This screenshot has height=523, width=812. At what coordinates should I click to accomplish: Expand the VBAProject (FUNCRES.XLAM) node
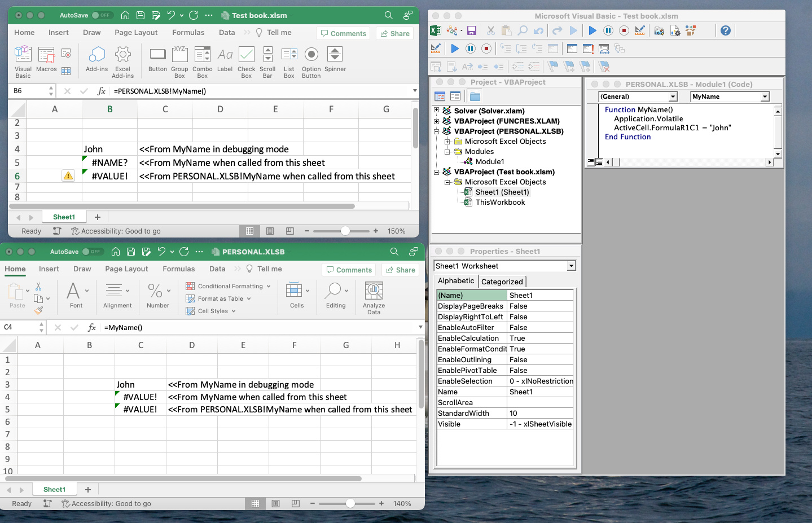click(436, 121)
